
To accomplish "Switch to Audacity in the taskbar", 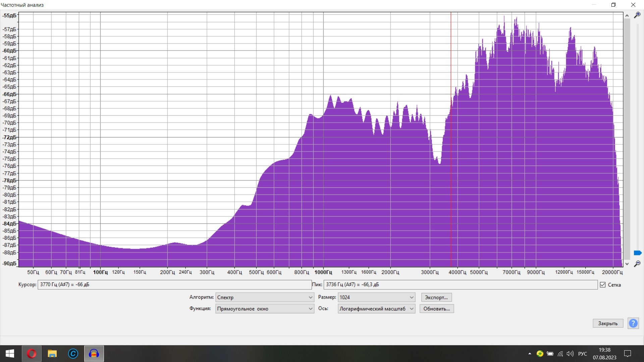I will [94, 354].
